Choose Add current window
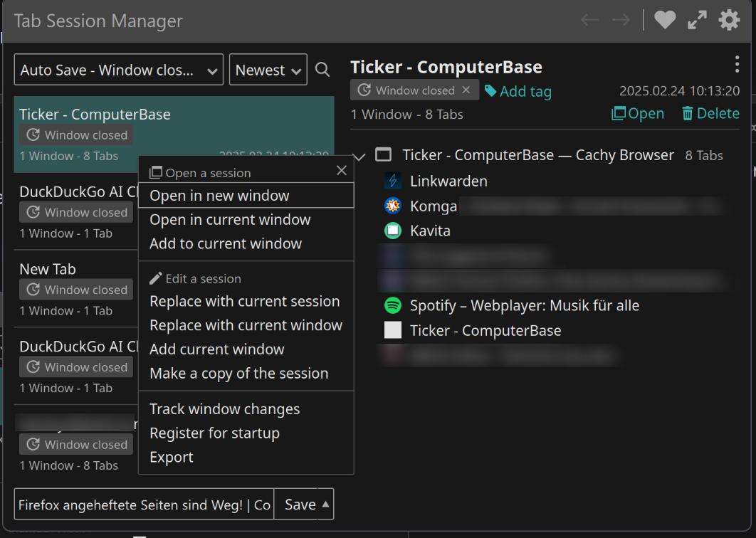This screenshot has width=756, height=538. 246,349
